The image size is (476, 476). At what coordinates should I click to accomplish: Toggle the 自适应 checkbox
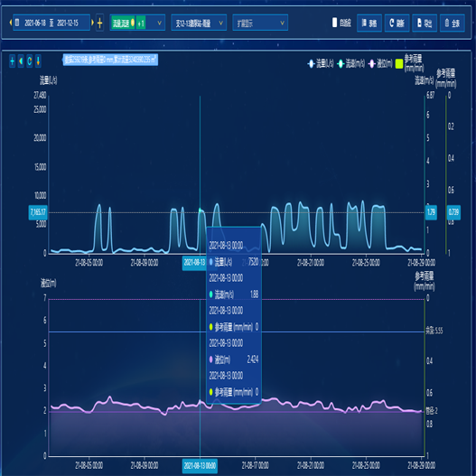click(334, 23)
